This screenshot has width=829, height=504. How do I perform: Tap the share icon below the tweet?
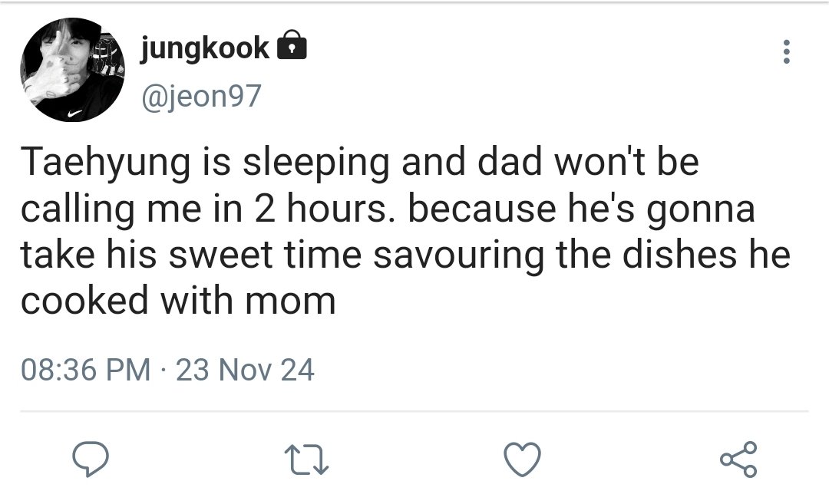pos(738,459)
